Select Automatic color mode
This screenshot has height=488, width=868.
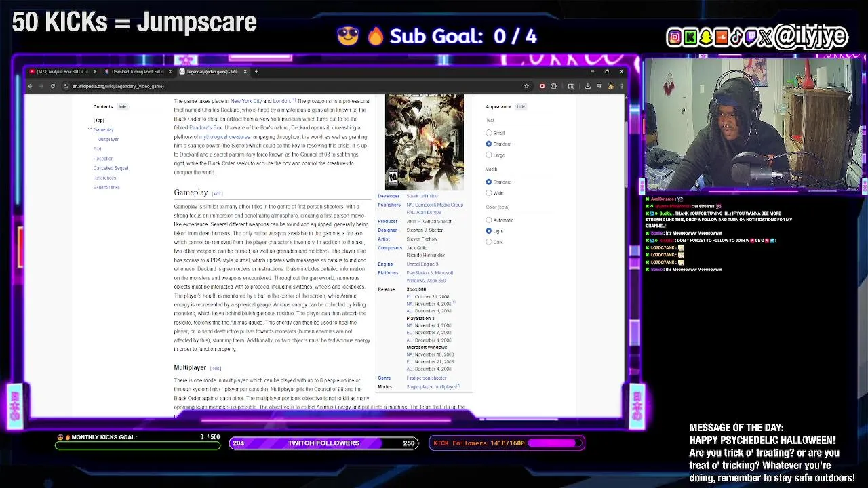[x=489, y=220]
